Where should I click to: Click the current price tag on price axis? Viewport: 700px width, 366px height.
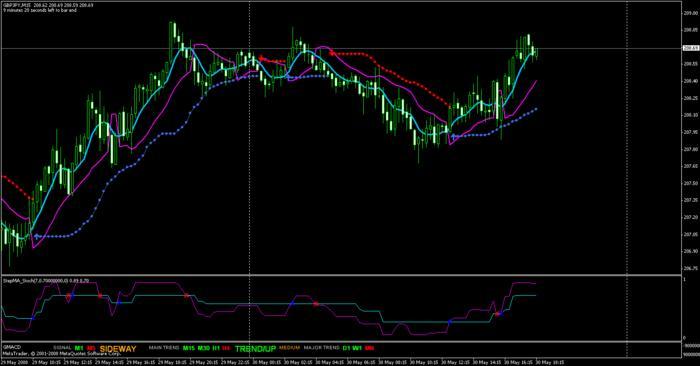[691, 48]
